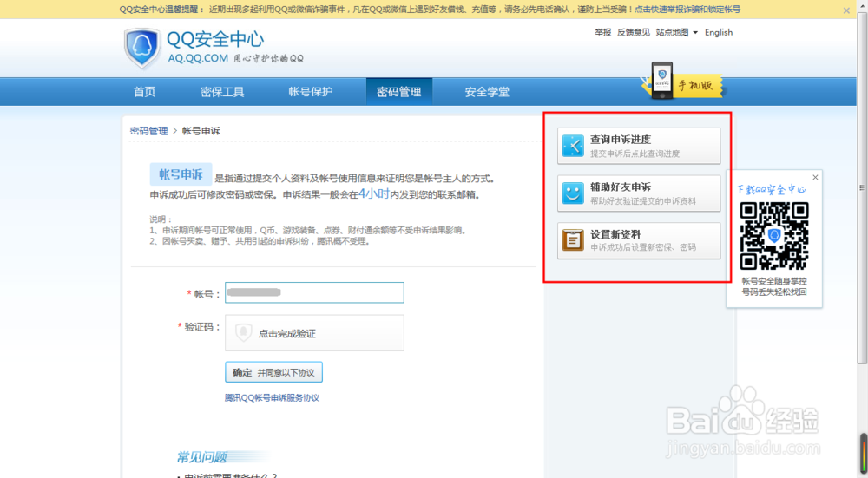
Task: Open the 安全学堂 tab
Action: click(487, 92)
